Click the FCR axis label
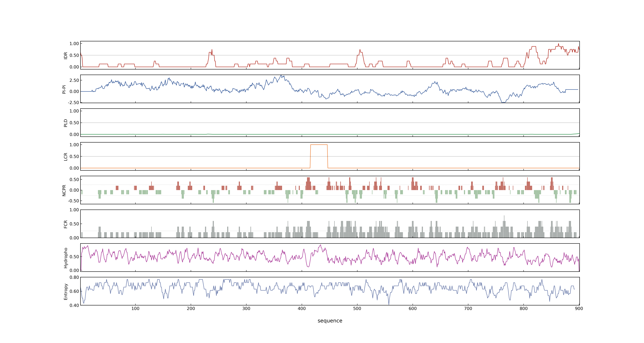 [66, 224]
